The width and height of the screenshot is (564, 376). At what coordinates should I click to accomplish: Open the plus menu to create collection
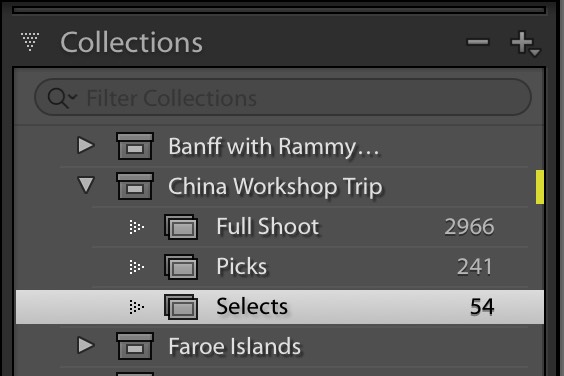525,43
